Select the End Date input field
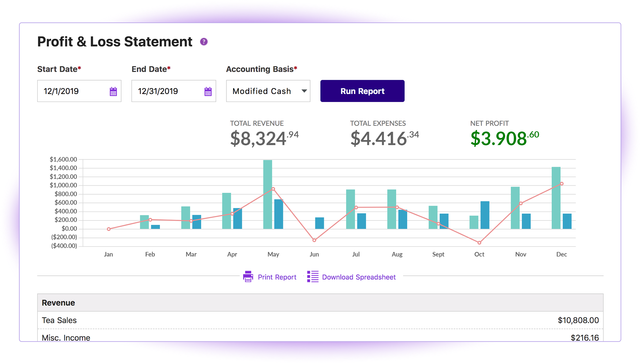The image size is (640, 364). tap(171, 91)
